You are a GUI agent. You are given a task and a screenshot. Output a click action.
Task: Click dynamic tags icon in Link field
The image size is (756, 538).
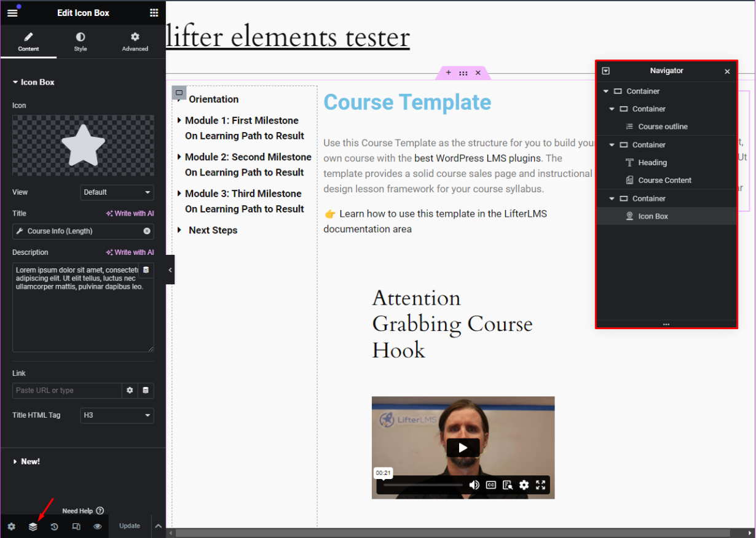(146, 391)
